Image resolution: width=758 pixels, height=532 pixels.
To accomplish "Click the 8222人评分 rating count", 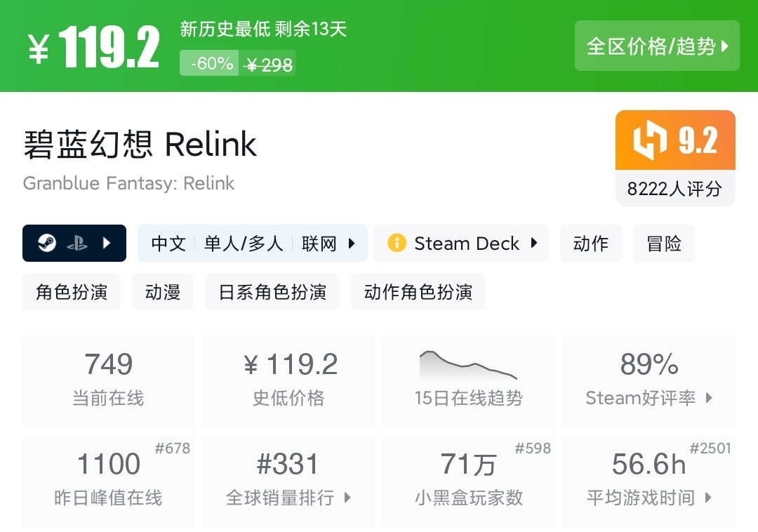I will click(x=674, y=189).
